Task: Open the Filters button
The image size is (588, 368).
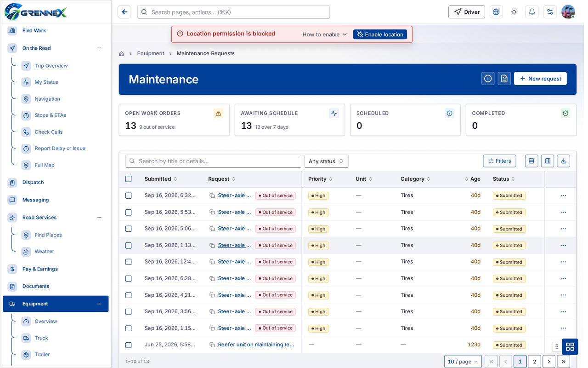Action: tap(499, 161)
